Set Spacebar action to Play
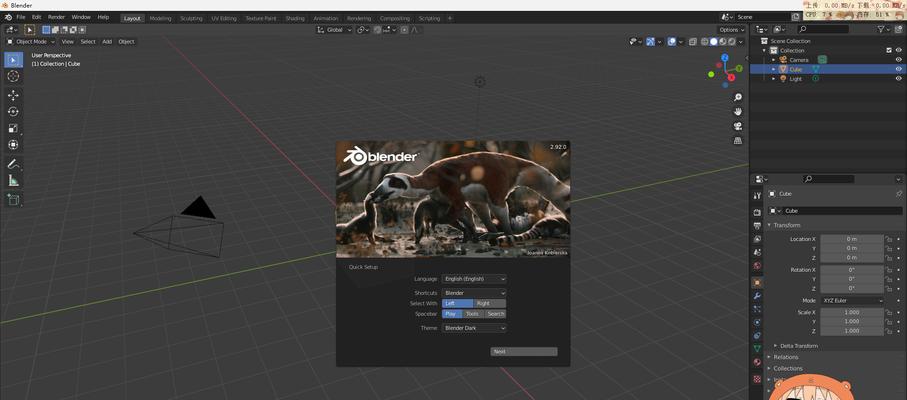 (452, 314)
